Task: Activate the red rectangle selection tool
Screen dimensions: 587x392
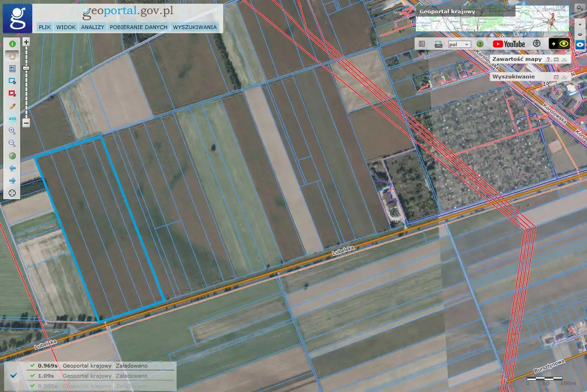Action: 12,94
